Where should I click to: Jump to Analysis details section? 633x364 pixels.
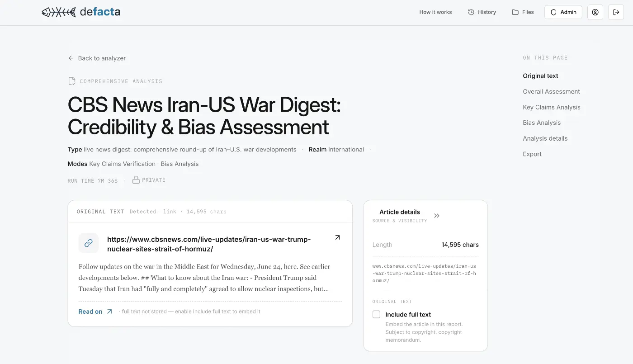(545, 138)
